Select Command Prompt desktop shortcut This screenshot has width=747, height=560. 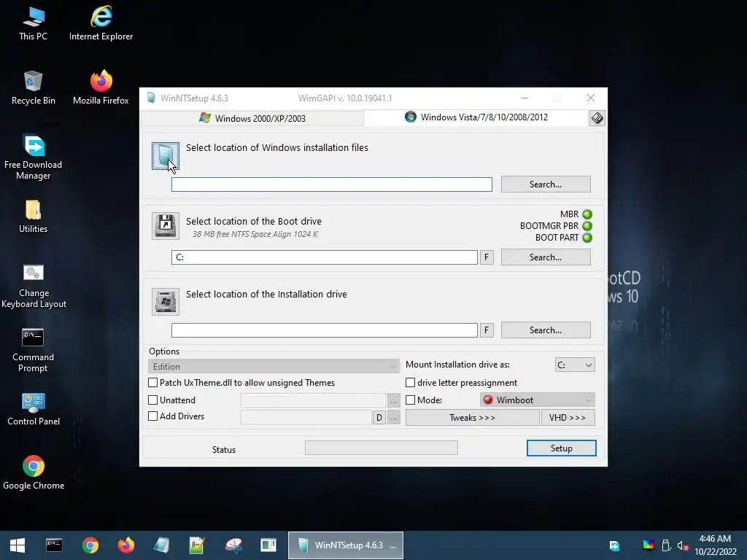coord(34,351)
